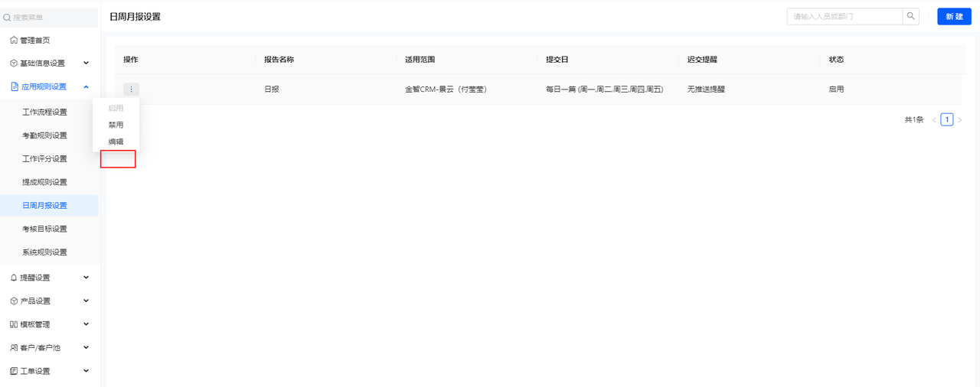Click the people icon beside 客户/客户池
Image resolution: width=980 pixels, height=387 pixels.
(x=14, y=348)
